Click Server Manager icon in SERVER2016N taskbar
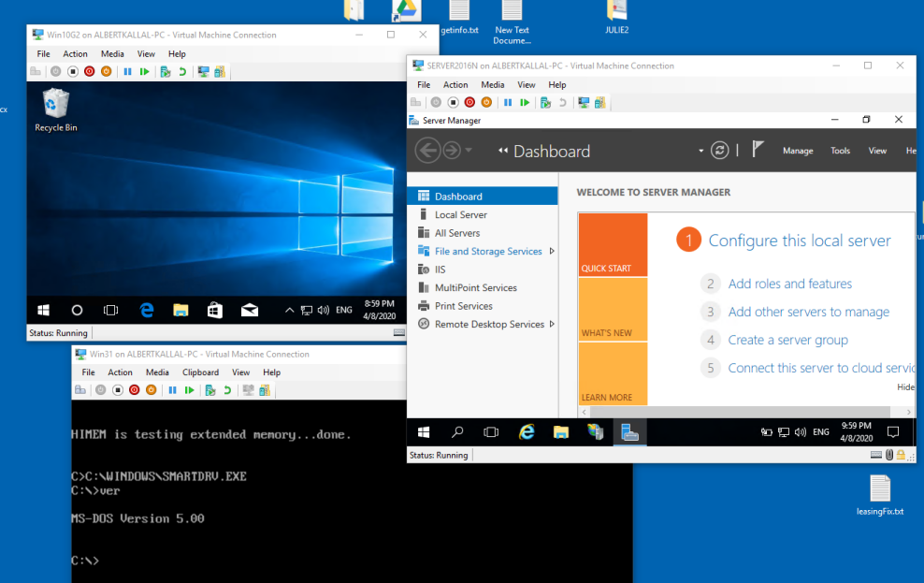Viewport: 924px width, 583px height. (x=629, y=432)
